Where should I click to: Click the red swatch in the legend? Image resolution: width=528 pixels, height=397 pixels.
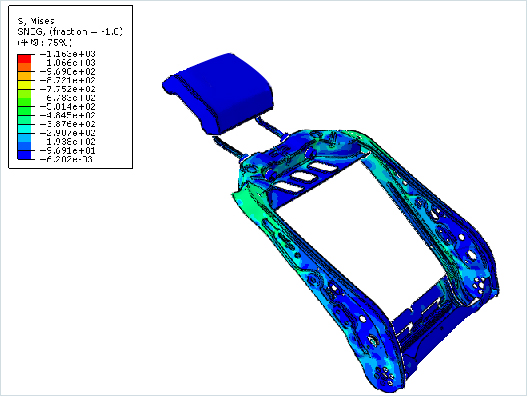click(24, 59)
